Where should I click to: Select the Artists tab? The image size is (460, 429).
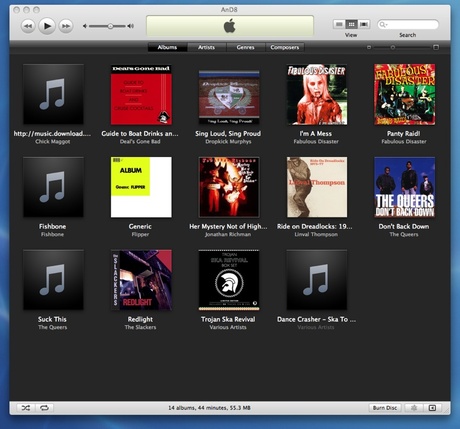pos(206,47)
